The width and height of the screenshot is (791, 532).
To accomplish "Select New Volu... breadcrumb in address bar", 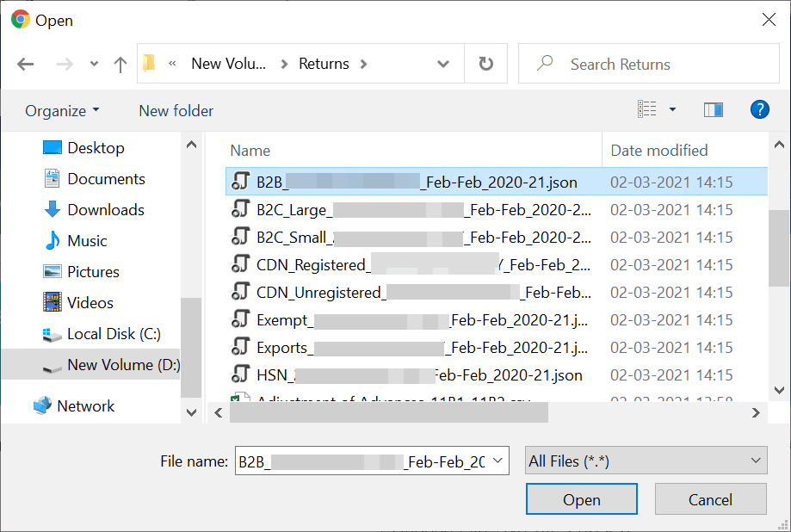I will coord(229,64).
